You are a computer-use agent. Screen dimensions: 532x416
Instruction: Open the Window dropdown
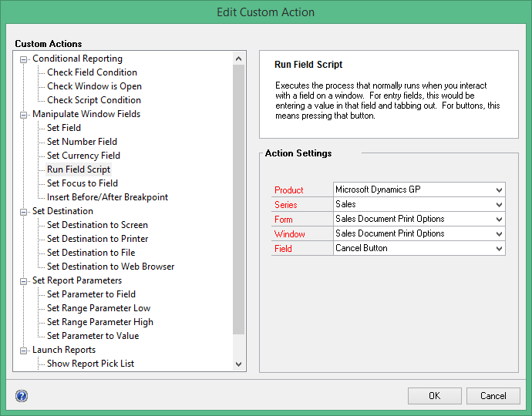pyautogui.click(x=499, y=233)
